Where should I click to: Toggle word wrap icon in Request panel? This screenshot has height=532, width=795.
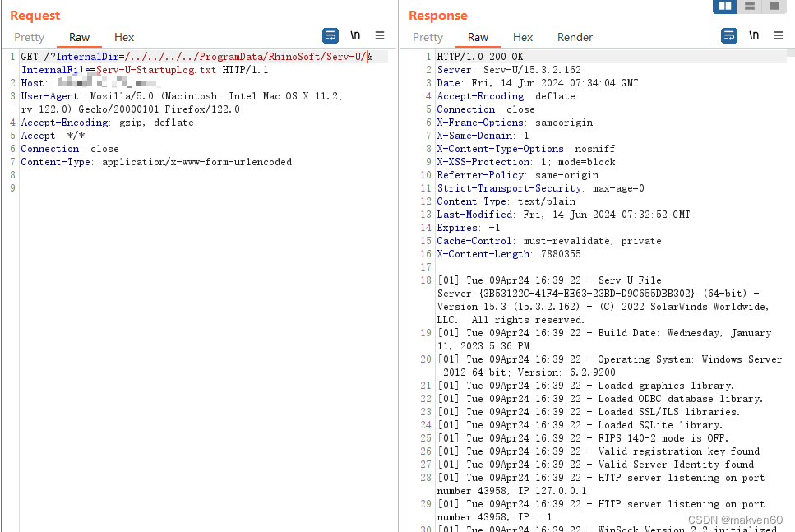pos(330,35)
